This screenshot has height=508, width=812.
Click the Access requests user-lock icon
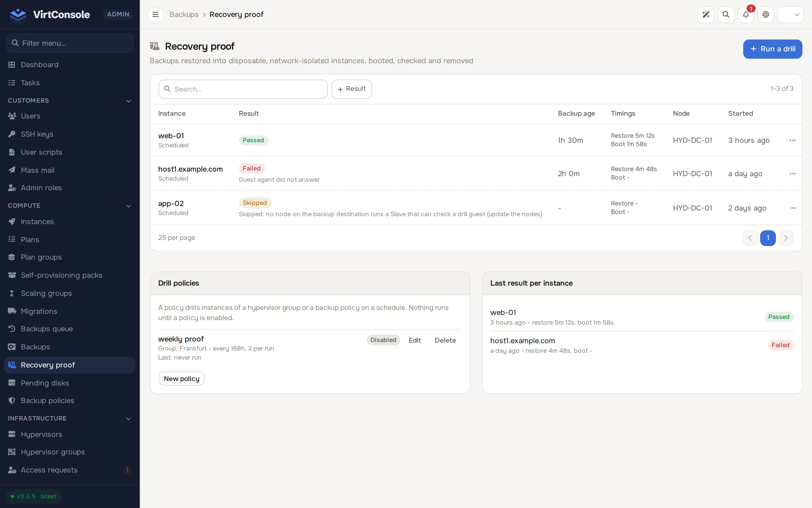tap(12, 470)
